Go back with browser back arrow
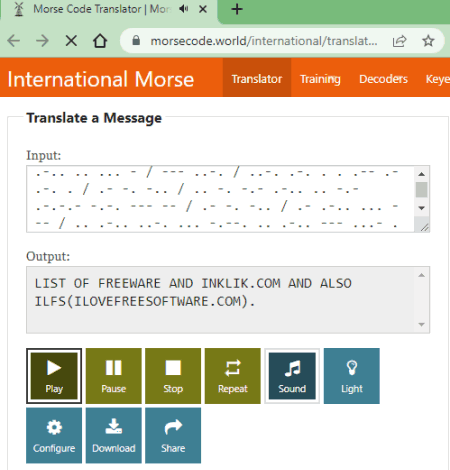This screenshot has height=470, width=450. (x=14, y=41)
